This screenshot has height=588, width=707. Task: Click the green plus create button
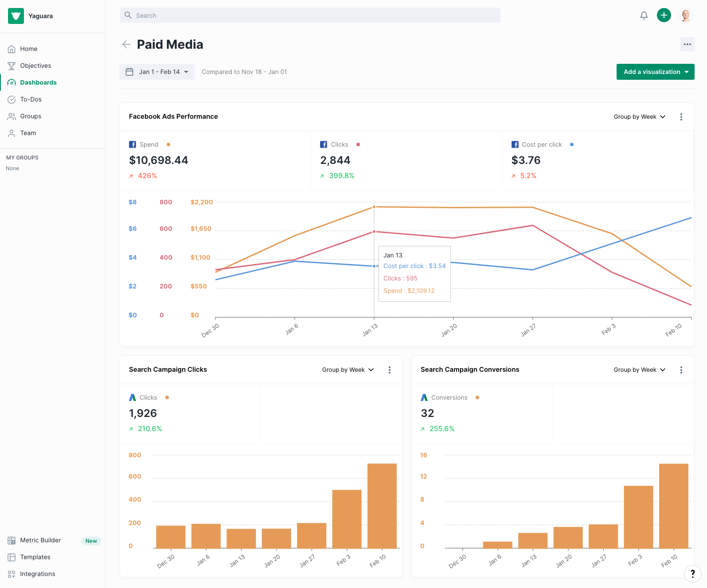tap(664, 15)
